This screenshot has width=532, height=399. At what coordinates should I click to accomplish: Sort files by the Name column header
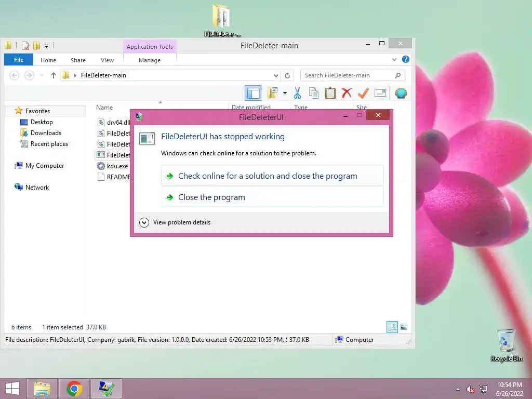click(104, 108)
